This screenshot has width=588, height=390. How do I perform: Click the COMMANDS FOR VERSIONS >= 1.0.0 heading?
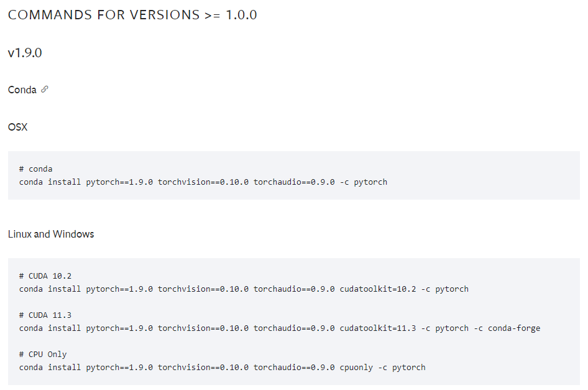tap(132, 15)
